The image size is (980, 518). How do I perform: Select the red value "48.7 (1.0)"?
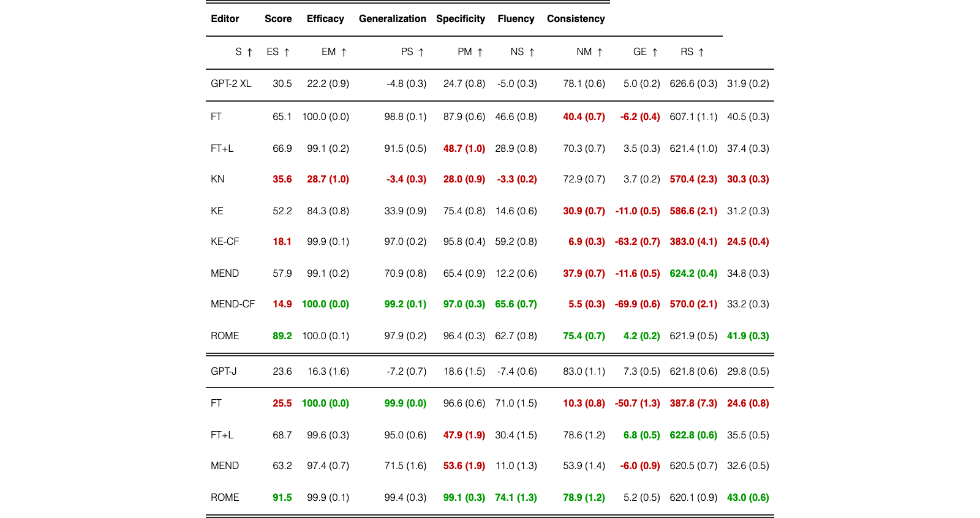[464, 149]
